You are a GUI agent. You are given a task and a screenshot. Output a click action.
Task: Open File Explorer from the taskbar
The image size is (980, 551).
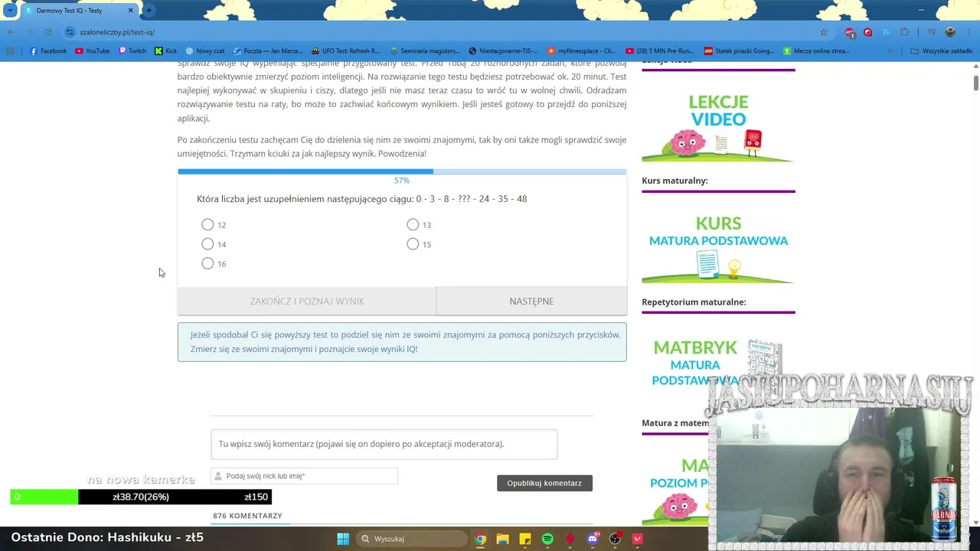point(502,539)
